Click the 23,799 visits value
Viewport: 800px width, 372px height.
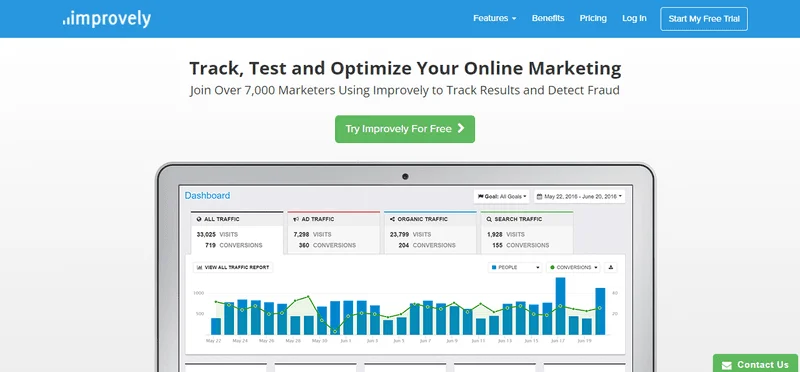pos(399,235)
